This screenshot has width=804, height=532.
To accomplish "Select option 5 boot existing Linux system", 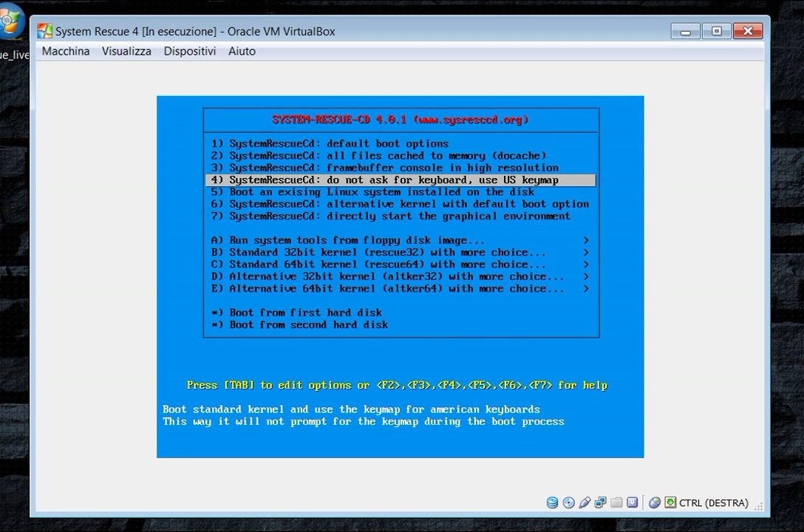I will (x=401, y=192).
